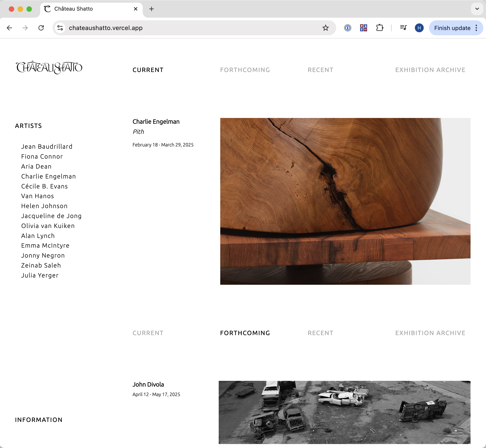Image resolution: width=486 pixels, height=448 pixels.
Task: Select the top CURRENT nav item
Action: 148,70
